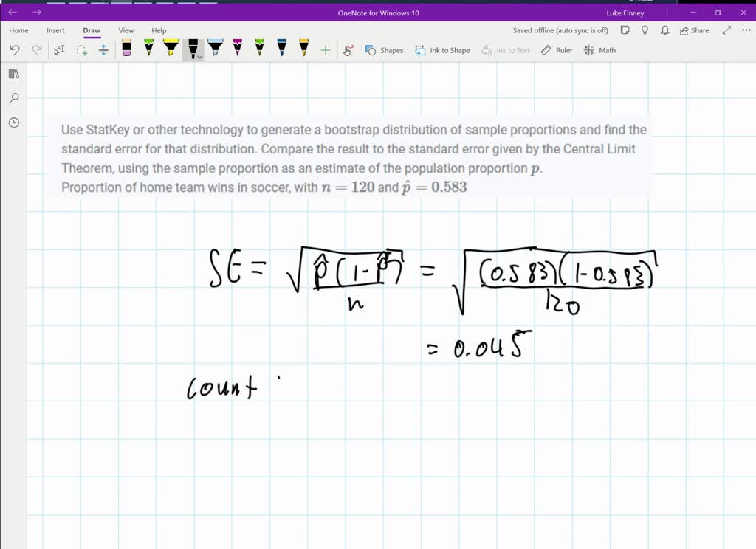This screenshot has width=756, height=549.
Task: Show Recent Notes
Action: tap(13, 122)
